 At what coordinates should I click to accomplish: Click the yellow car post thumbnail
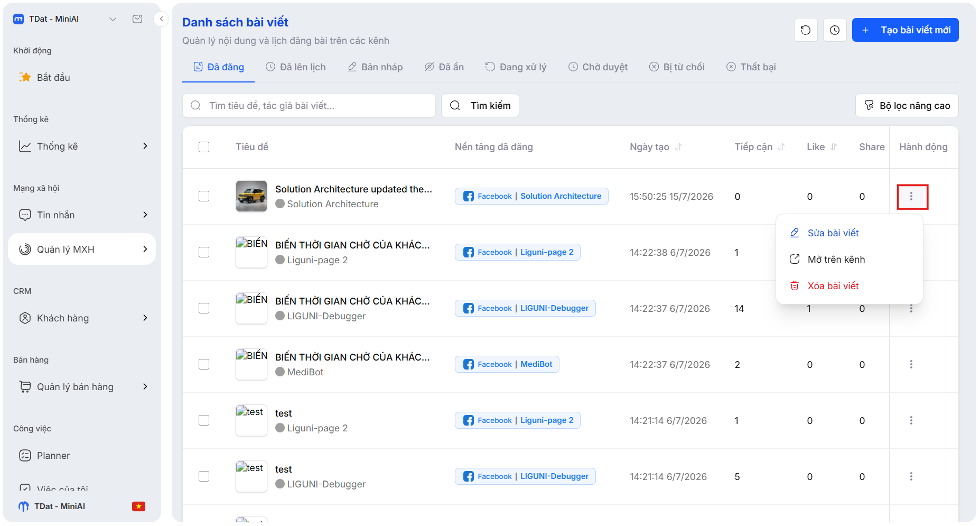click(x=251, y=197)
